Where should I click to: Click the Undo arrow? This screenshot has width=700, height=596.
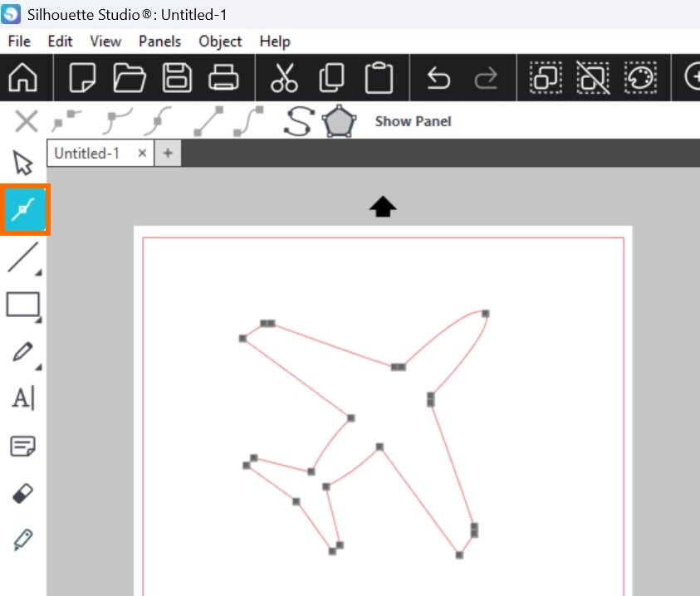(x=438, y=78)
